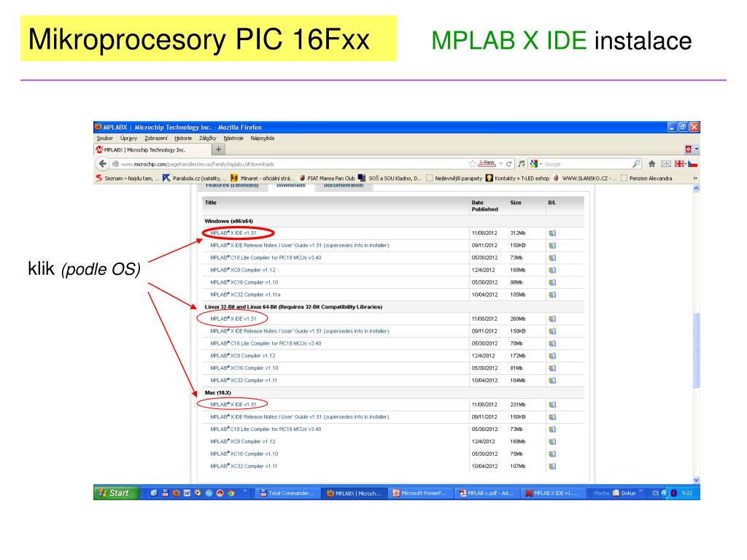Click the home icon in Firefox toolbar
Screen dimensions: 747x560
(x=651, y=164)
